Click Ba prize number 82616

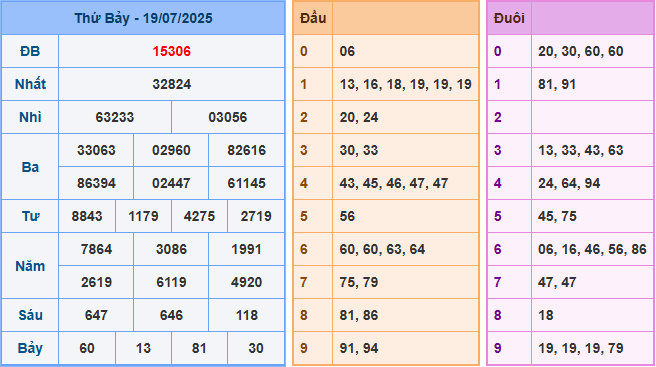[246, 150]
